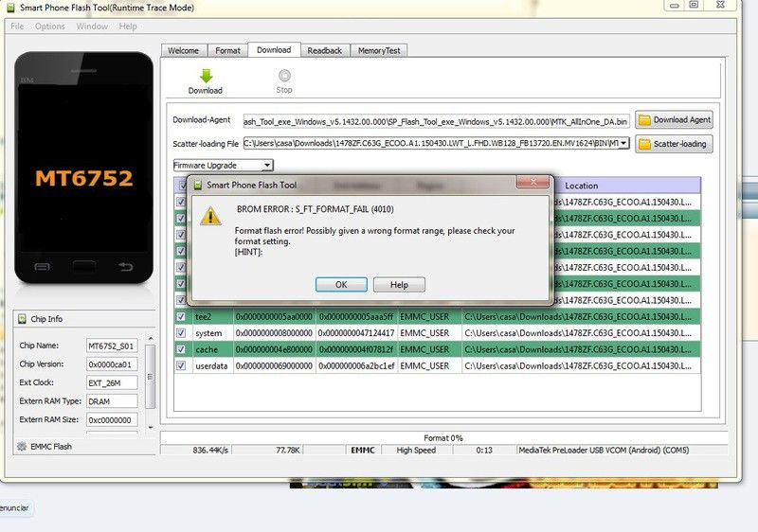Select the Download tab
This screenshot has width=758, height=532.
tap(274, 50)
